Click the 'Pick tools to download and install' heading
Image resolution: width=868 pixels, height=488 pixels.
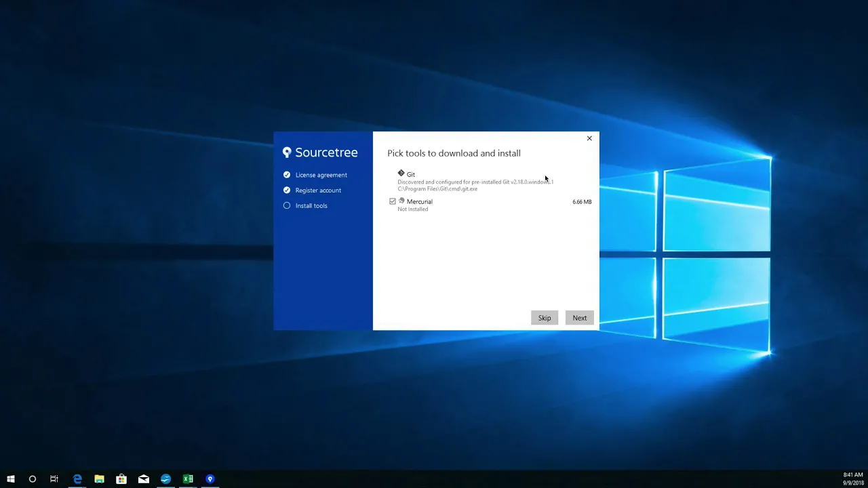click(x=454, y=153)
